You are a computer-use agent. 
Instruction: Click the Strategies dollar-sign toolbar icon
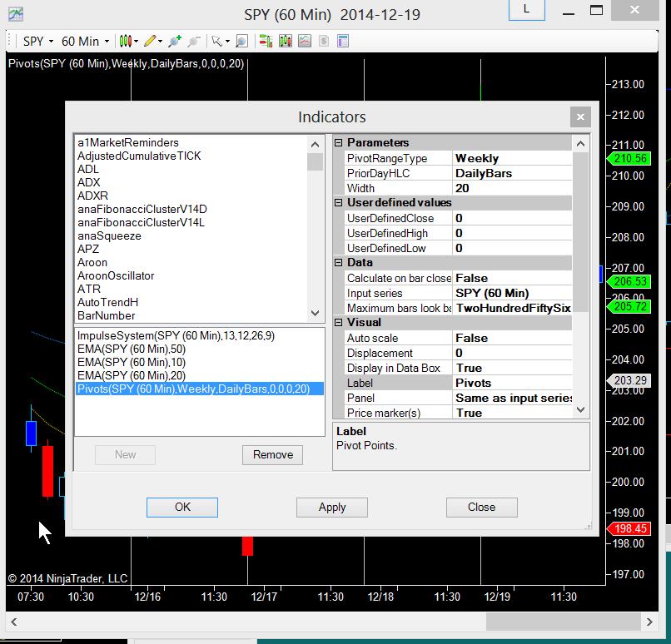pos(324,41)
